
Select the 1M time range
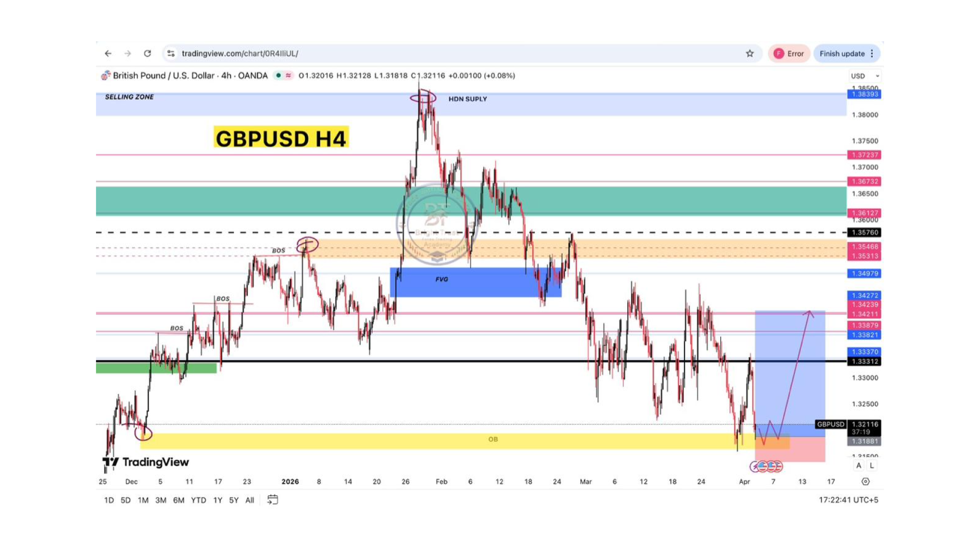pyautogui.click(x=143, y=500)
